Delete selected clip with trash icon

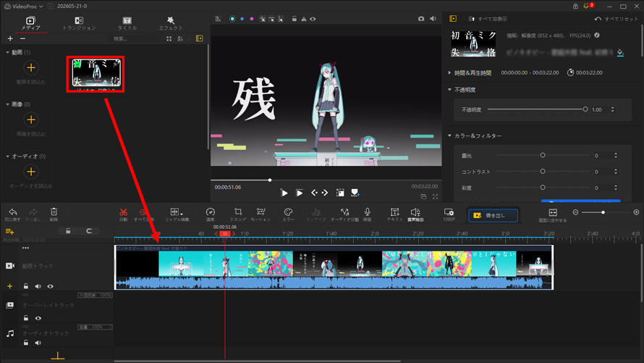[x=54, y=214]
